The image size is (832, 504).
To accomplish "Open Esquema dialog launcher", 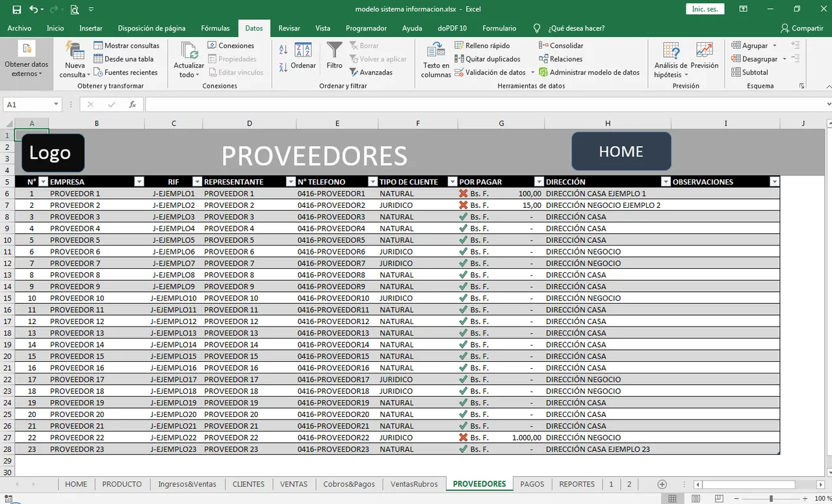I will (801, 86).
